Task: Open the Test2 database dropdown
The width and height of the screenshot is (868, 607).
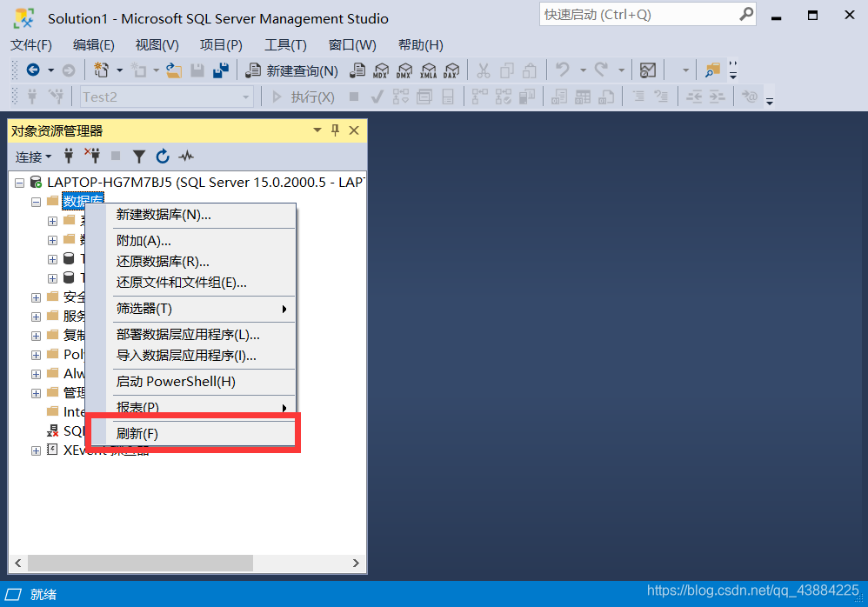Action: tap(246, 96)
